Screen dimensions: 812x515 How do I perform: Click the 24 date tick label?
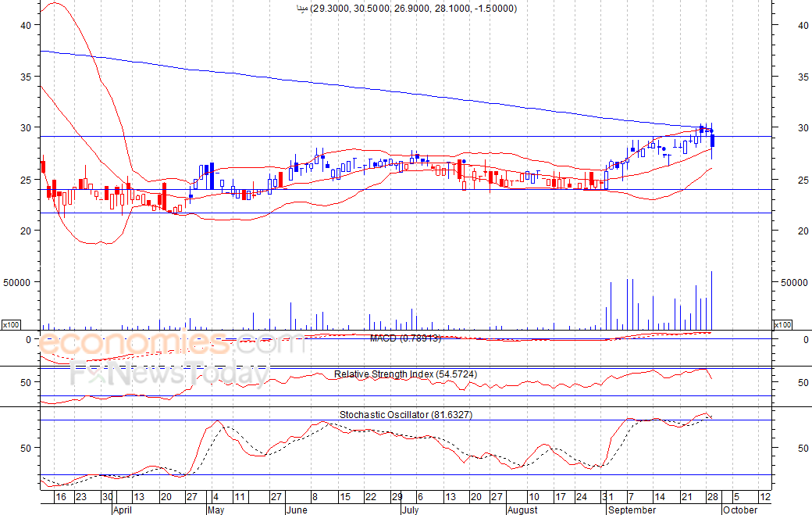pyautogui.click(x=582, y=497)
